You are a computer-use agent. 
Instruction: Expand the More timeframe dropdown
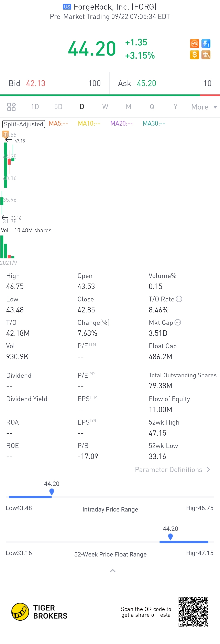coord(204,107)
